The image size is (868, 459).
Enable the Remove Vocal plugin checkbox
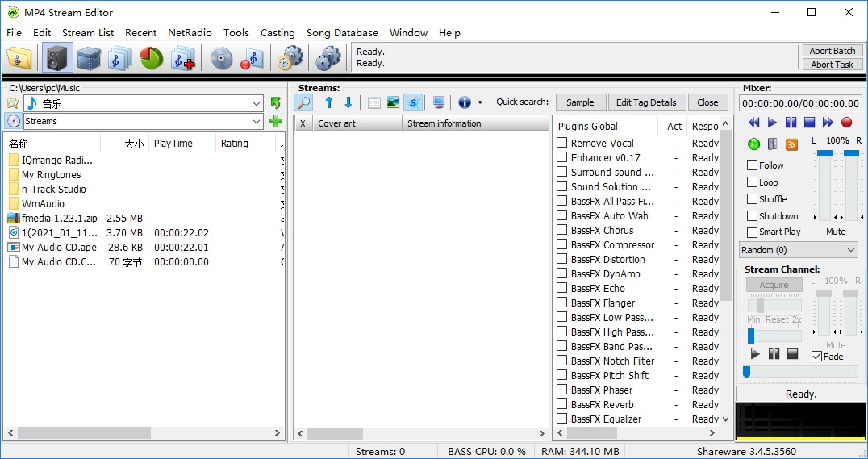tap(562, 143)
